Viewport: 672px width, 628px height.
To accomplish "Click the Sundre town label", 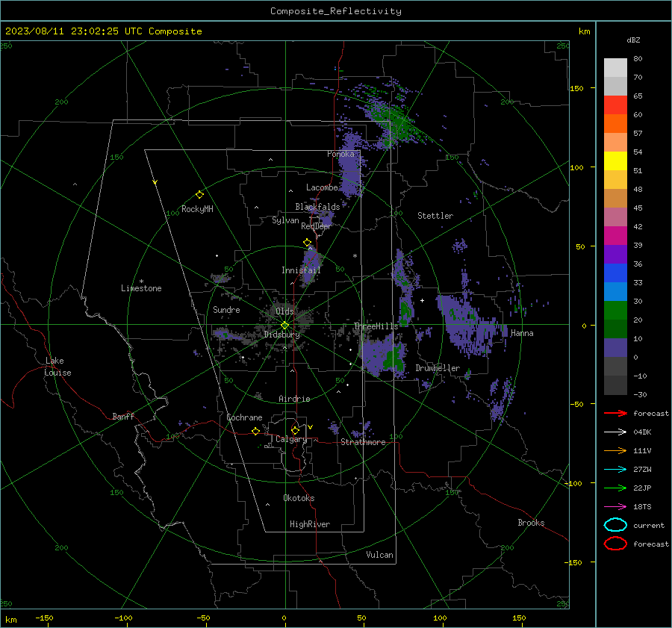I will [x=226, y=310].
